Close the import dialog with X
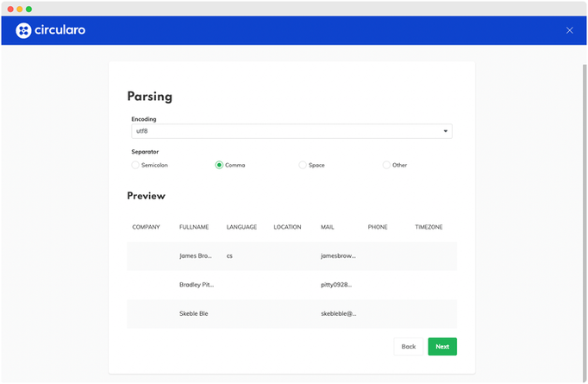The image size is (588, 384). click(x=569, y=30)
